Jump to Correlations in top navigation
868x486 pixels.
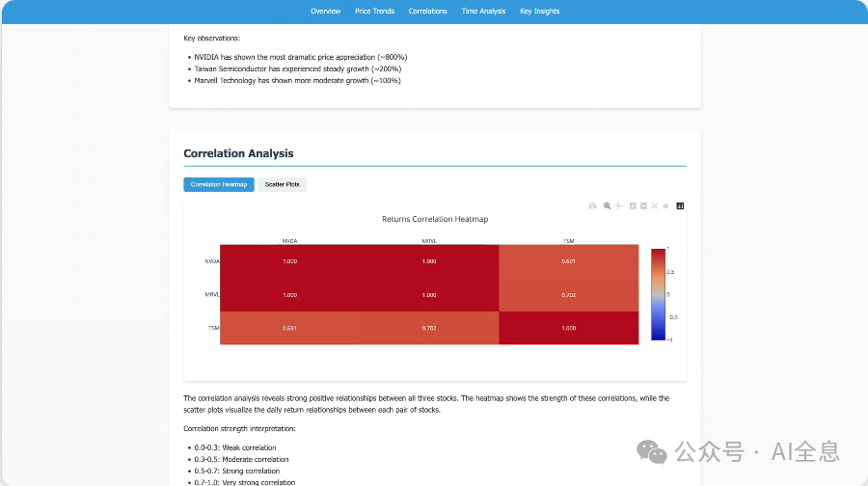click(x=428, y=11)
